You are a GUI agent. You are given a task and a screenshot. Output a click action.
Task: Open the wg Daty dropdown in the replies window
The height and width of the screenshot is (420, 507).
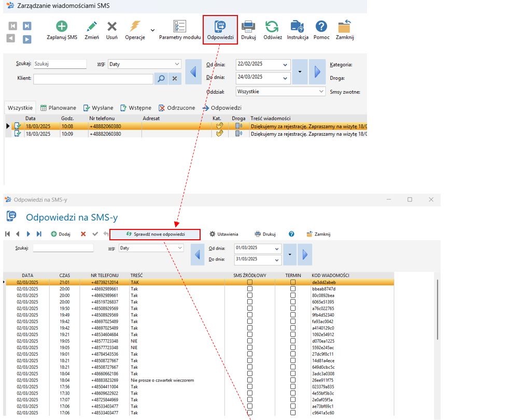pyautogui.click(x=151, y=248)
